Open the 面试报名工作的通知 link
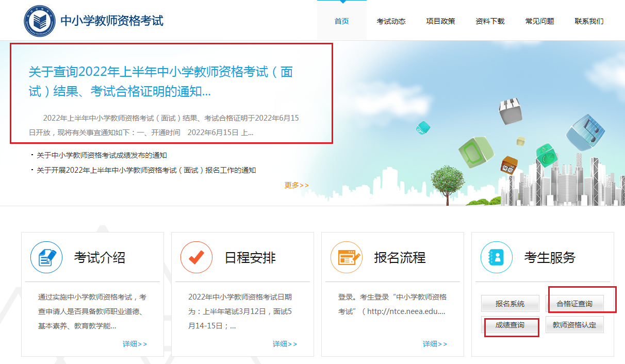Screen dimensions: 625x364 (146, 170)
